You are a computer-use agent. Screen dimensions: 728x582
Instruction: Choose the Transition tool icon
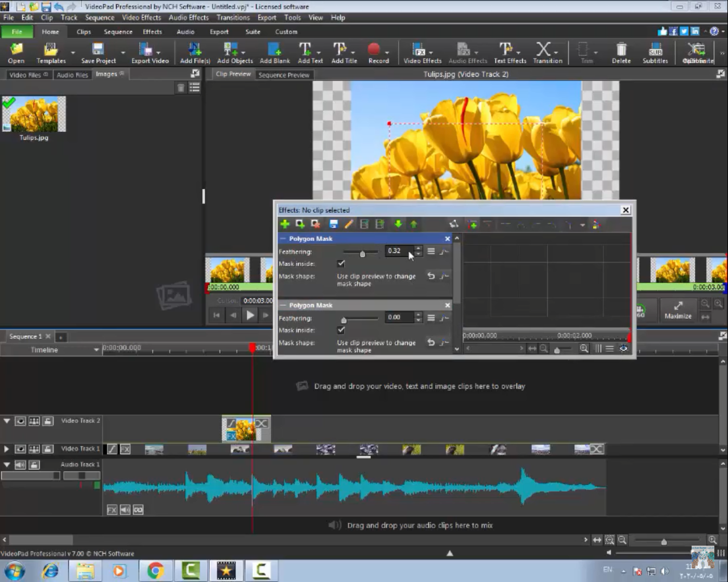pyautogui.click(x=547, y=53)
